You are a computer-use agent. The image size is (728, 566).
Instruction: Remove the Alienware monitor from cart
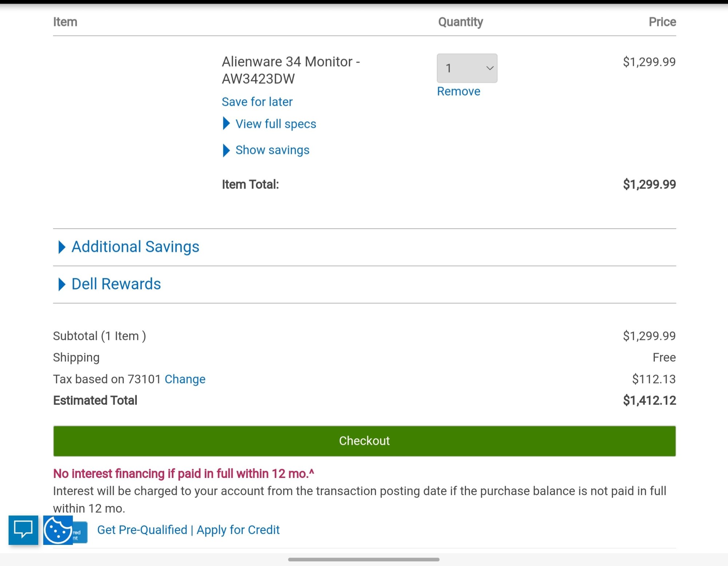click(458, 91)
